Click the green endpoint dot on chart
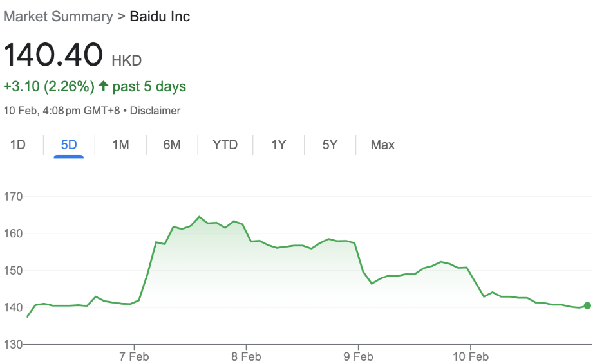Screen dimensions: 595x364 587,305
